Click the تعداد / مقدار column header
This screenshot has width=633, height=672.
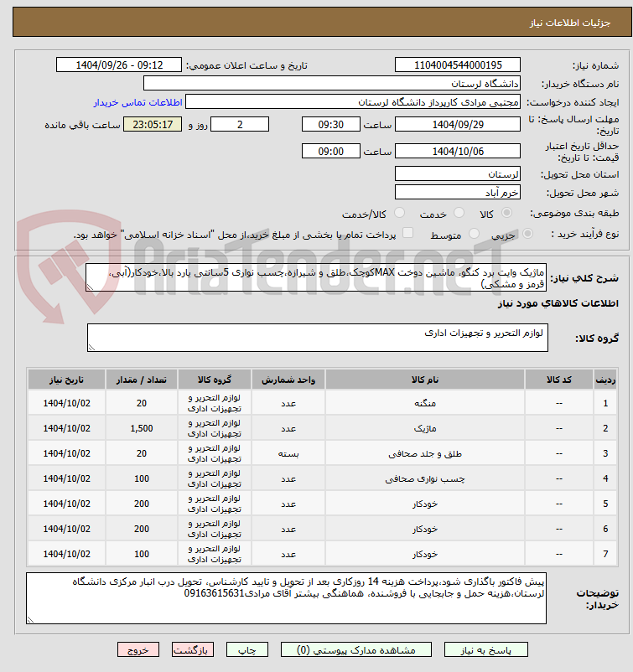(x=142, y=380)
